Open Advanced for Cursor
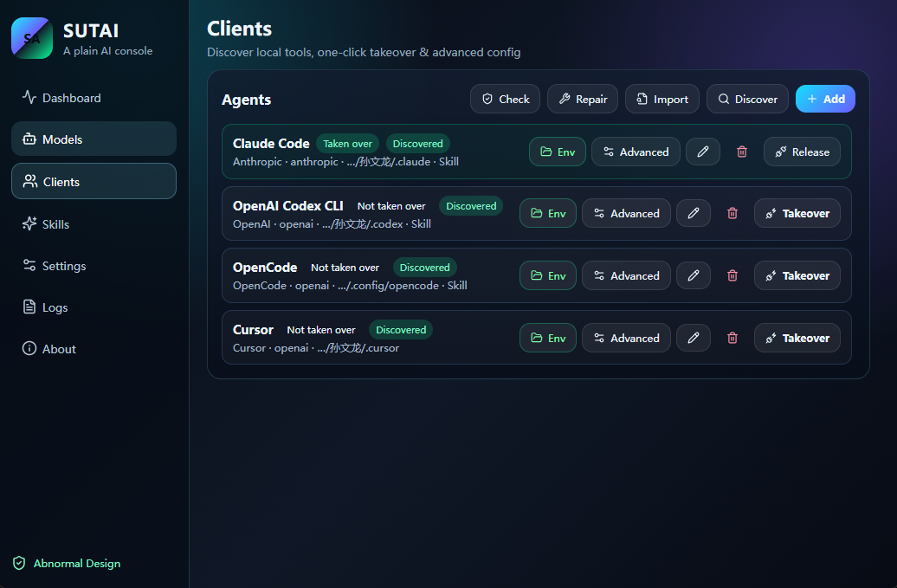 click(626, 338)
